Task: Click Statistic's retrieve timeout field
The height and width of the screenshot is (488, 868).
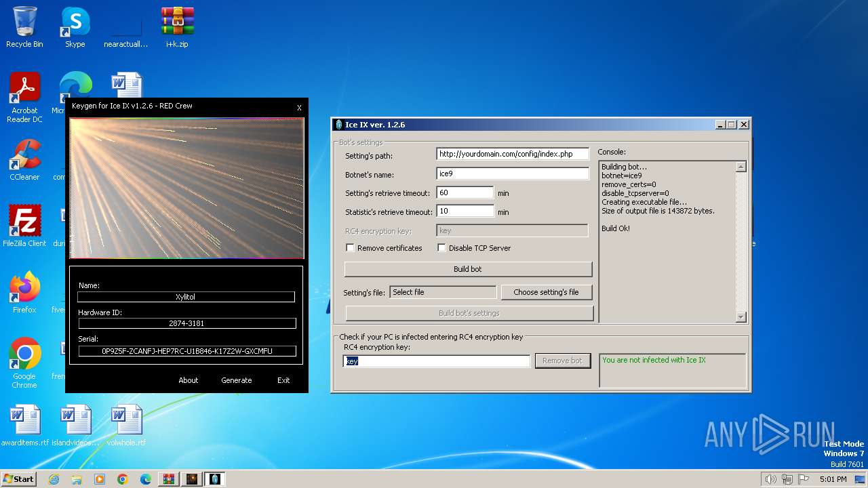Action: click(x=465, y=211)
